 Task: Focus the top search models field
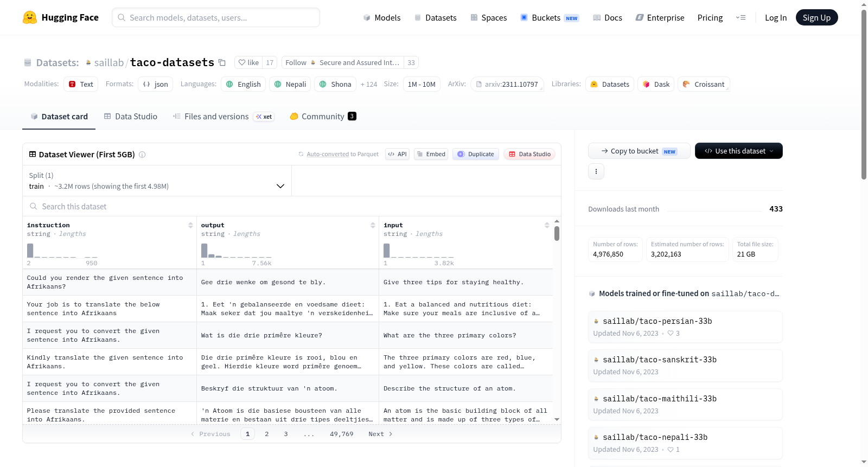click(216, 17)
